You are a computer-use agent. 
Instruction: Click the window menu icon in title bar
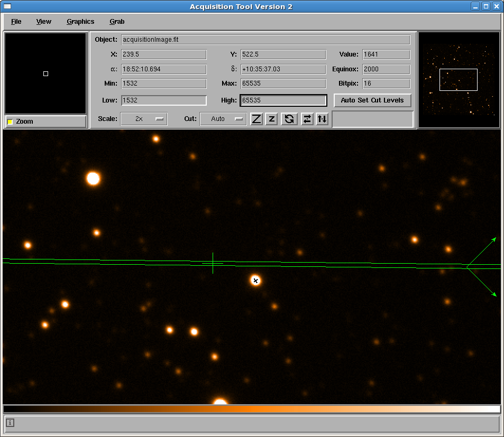[7, 6]
